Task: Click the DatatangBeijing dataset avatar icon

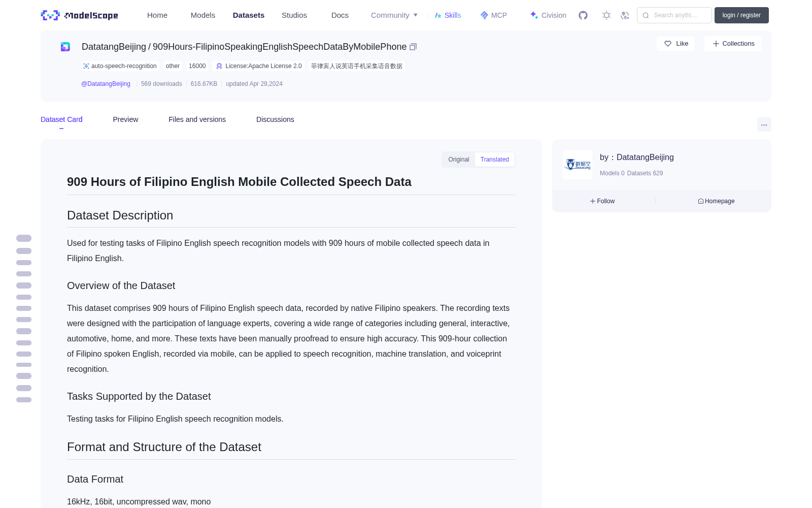Action: [65, 47]
